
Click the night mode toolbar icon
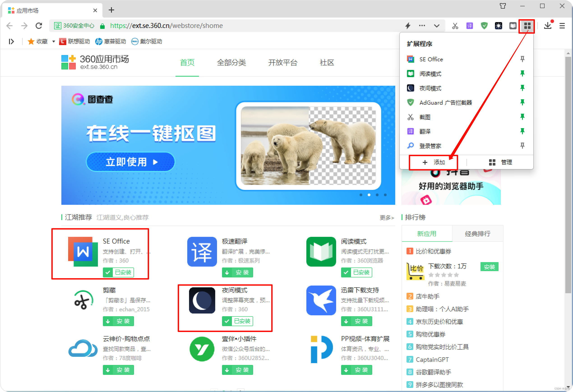click(498, 26)
